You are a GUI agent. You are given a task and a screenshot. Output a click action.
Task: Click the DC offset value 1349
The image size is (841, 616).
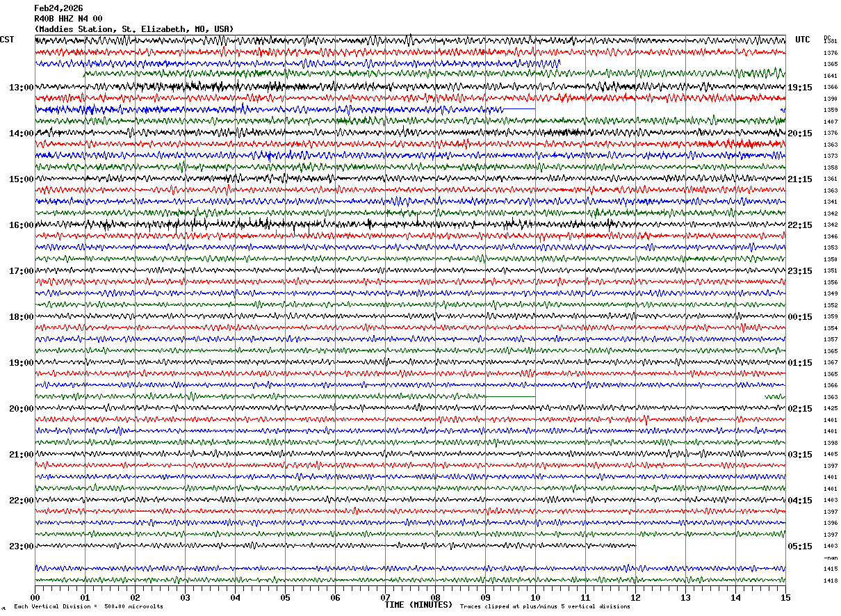point(830,294)
